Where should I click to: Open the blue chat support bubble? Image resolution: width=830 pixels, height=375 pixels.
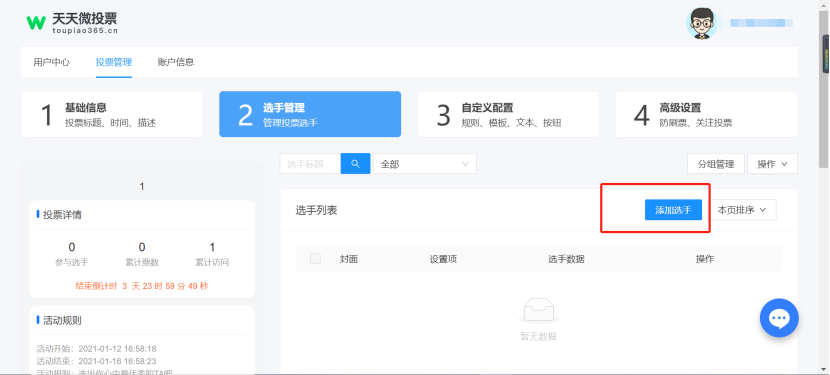[x=779, y=318]
